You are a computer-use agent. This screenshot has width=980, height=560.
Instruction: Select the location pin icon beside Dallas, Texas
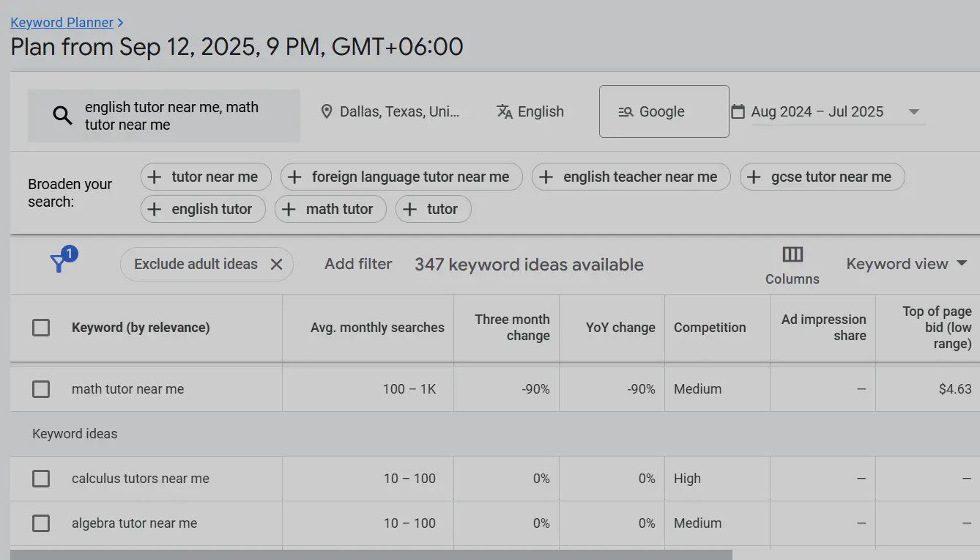click(327, 111)
